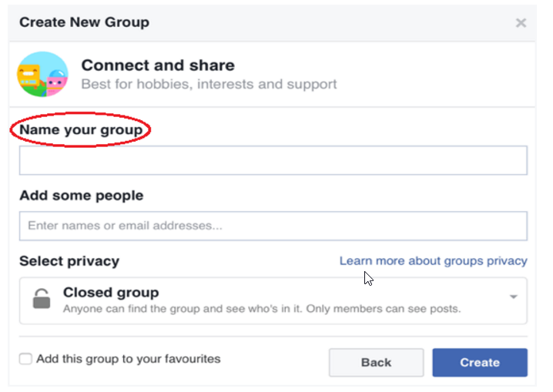Go Back to the previous step

377,363
